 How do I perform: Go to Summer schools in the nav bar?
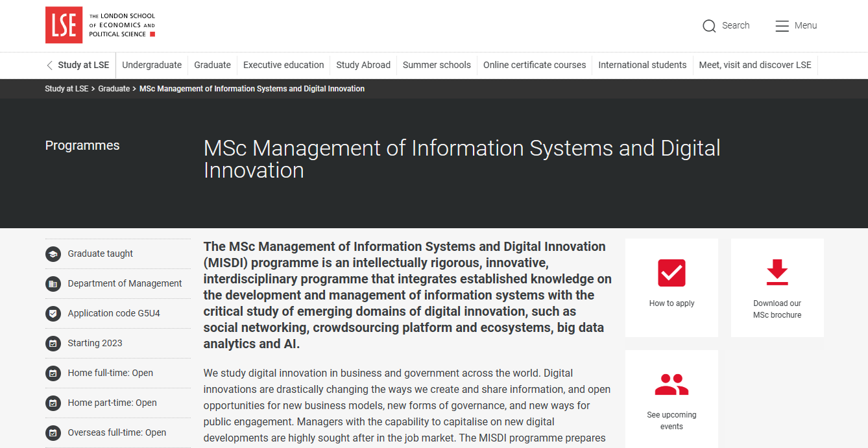pyautogui.click(x=437, y=65)
